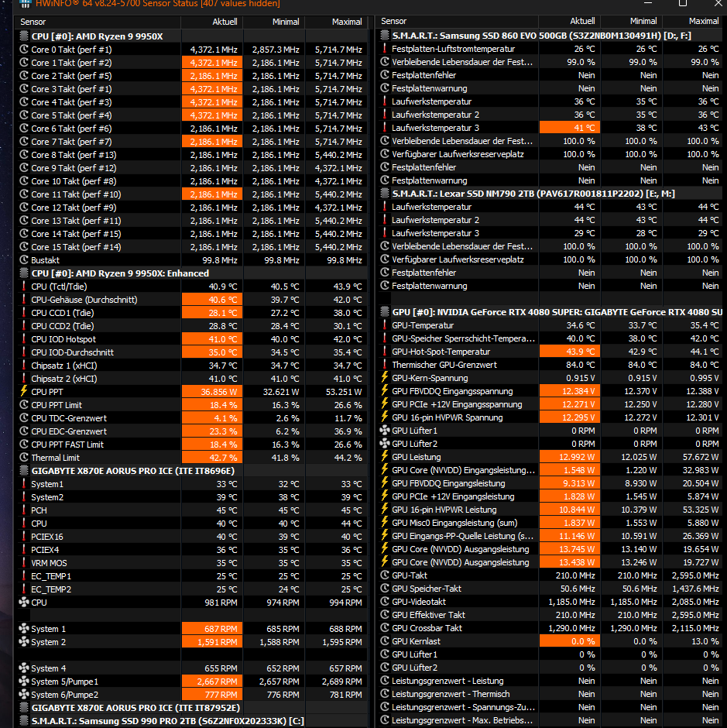Click right pane Aktuell column header
The width and height of the screenshot is (727, 728).
(x=569, y=21)
